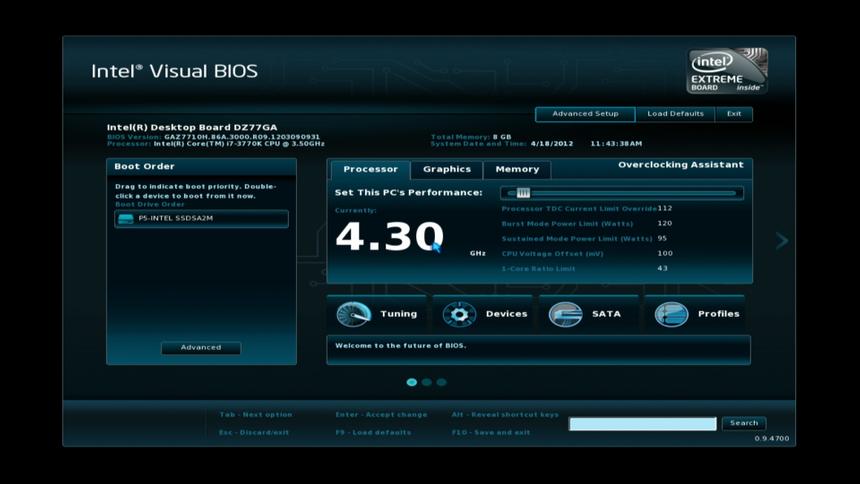Click CPU Voltage Offset value 100
This screenshot has height=484, width=860.
pyautogui.click(x=665, y=254)
